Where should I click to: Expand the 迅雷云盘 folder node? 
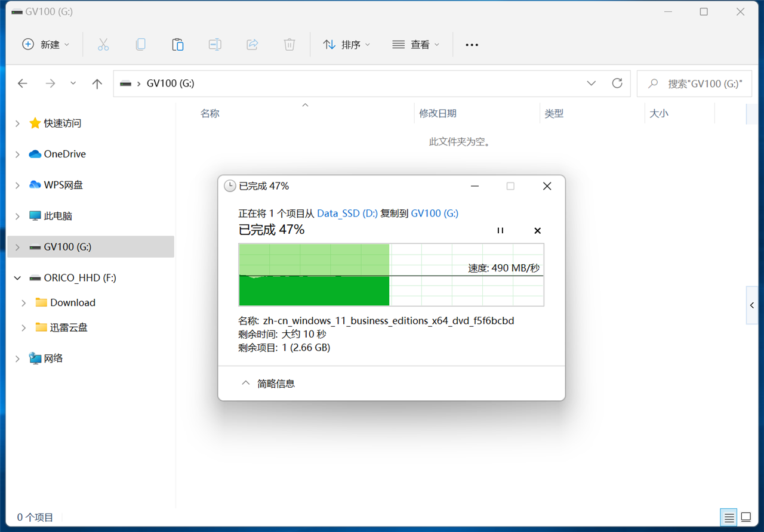(x=24, y=327)
